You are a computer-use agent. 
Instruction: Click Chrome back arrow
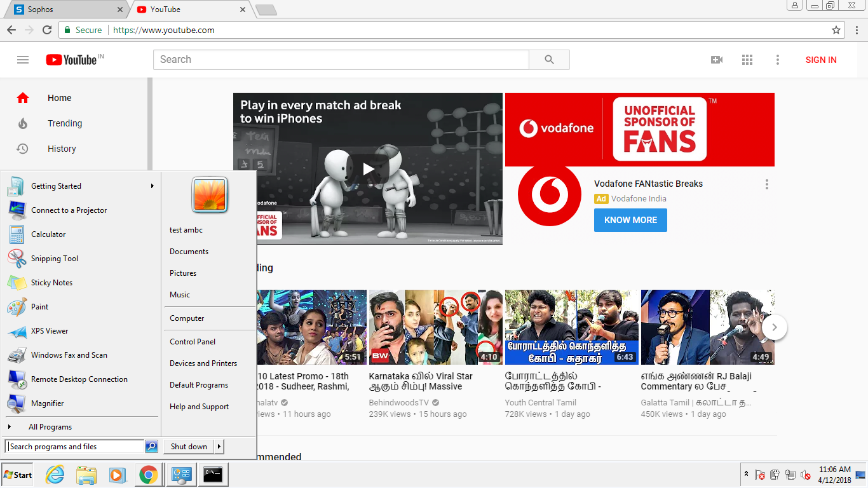[11, 30]
